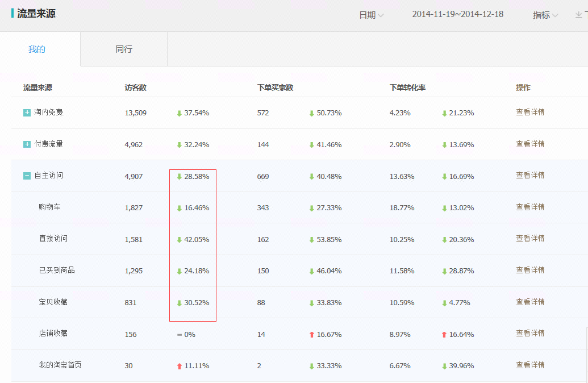This screenshot has height=383, width=588.
Task: Click the 下单转化率 column header
Action: pyautogui.click(x=407, y=88)
